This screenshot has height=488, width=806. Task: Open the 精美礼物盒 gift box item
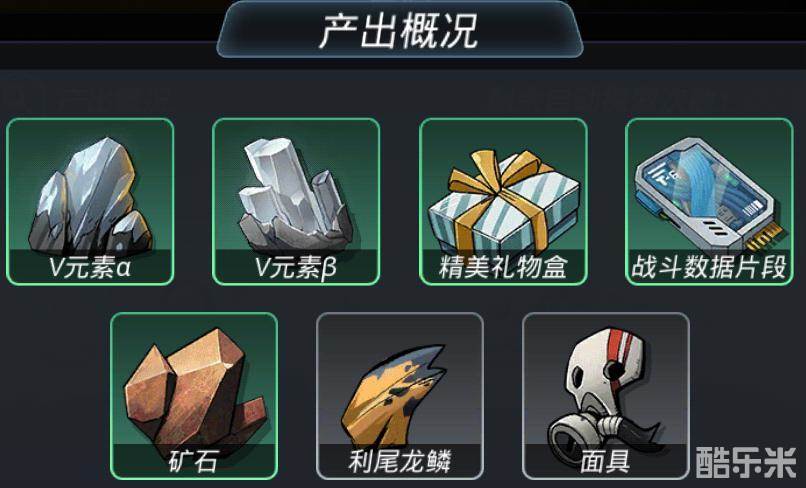coord(503,202)
